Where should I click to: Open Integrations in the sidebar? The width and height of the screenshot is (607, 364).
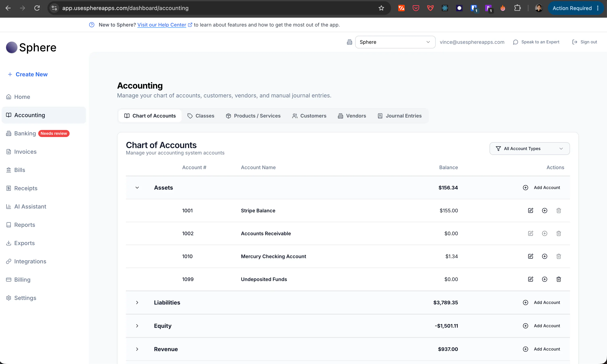tap(44, 261)
